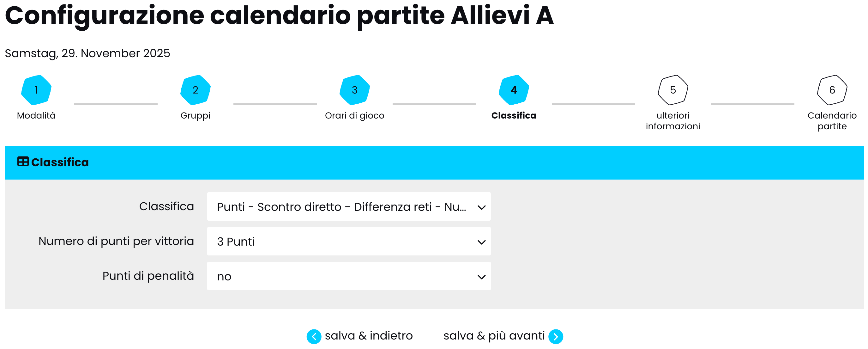Open the Calendario partite step label
Image resolution: width=868 pixels, height=349 pixels.
pos(832,121)
